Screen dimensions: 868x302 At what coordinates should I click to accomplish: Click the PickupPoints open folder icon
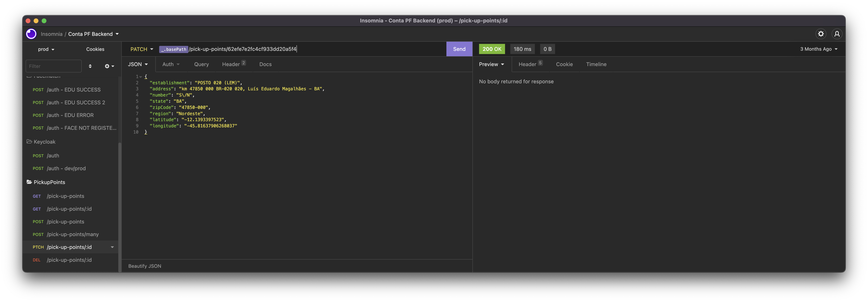click(x=29, y=182)
